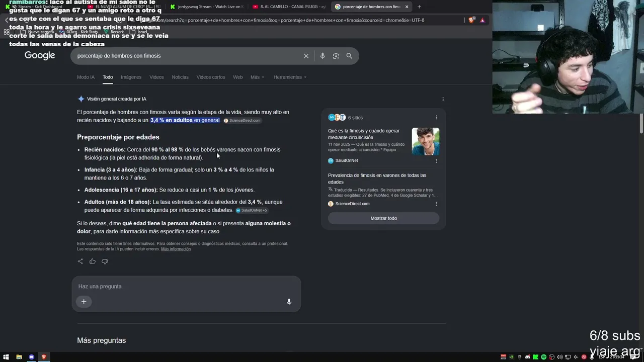Clear the Google search box text
The height and width of the screenshot is (362, 644).
306,56
